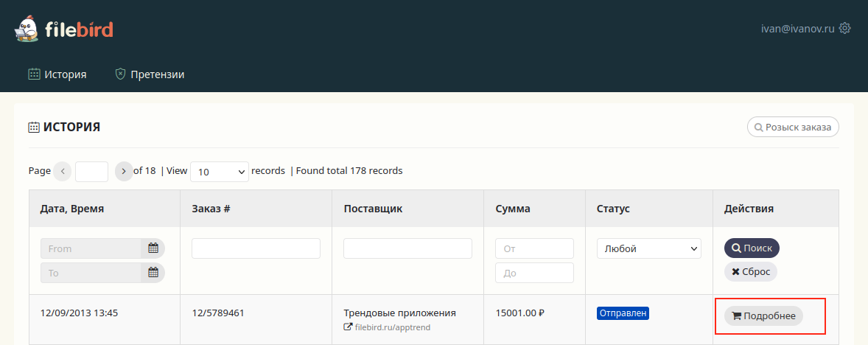
Task: Click the Розыск заказа search field
Action: point(793,127)
